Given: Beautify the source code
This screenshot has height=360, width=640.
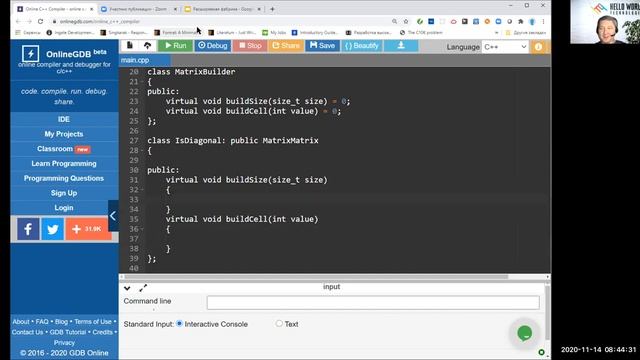Looking at the screenshot, I should coord(362,46).
